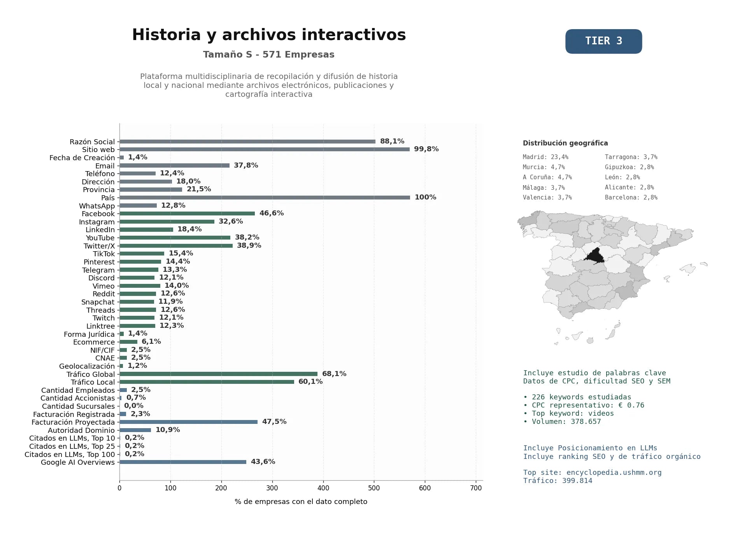Image resolution: width=747 pixels, height=560 pixels.
Task: Click the '700' x-axis tick label
Action: (476, 488)
